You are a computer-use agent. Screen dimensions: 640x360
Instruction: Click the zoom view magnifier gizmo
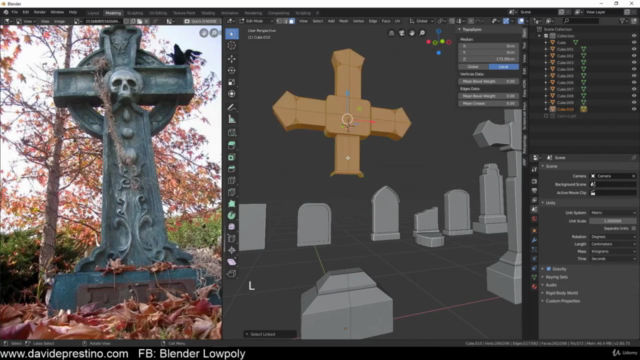point(422,33)
